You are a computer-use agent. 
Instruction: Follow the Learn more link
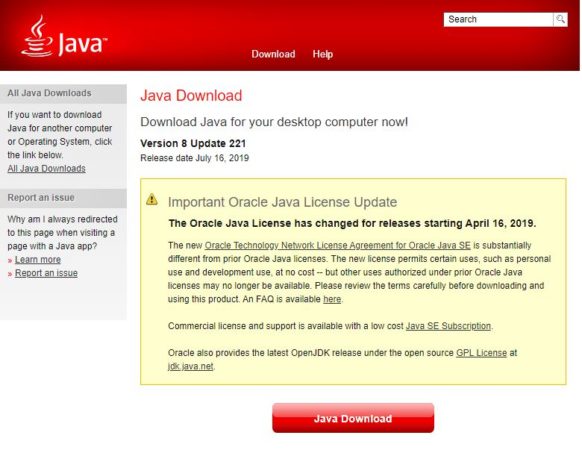pyautogui.click(x=37, y=260)
